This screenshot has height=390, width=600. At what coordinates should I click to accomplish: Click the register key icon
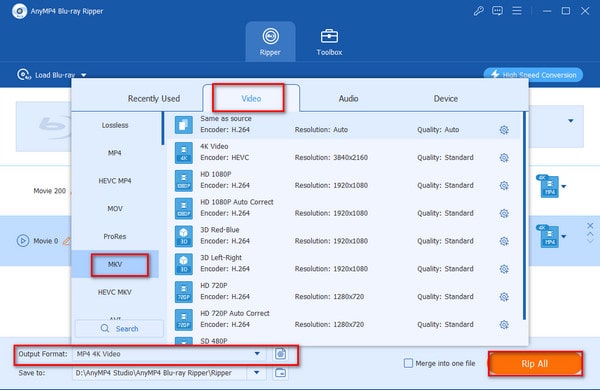478,11
